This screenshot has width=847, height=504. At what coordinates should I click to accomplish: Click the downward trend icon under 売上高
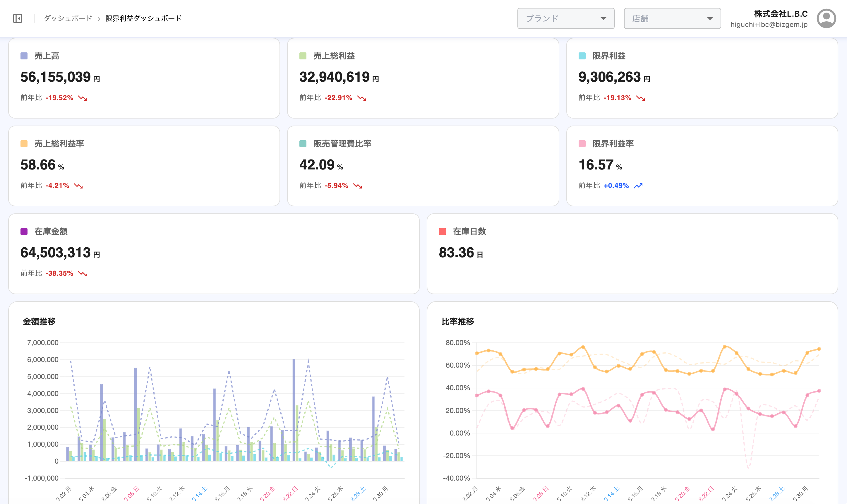click(83, 98)
